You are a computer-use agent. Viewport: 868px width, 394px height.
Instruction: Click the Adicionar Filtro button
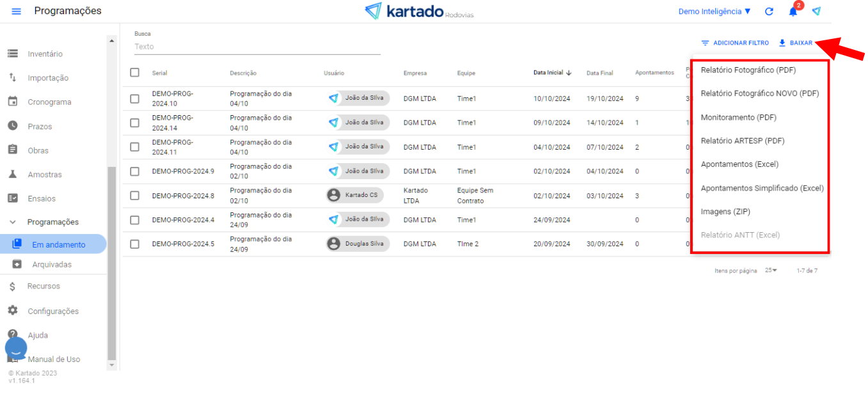point(735,43)
